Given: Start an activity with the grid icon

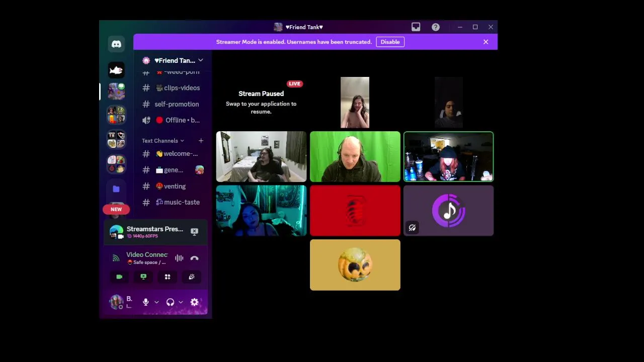Looking at the screenshot, I should tap(168, 277).
